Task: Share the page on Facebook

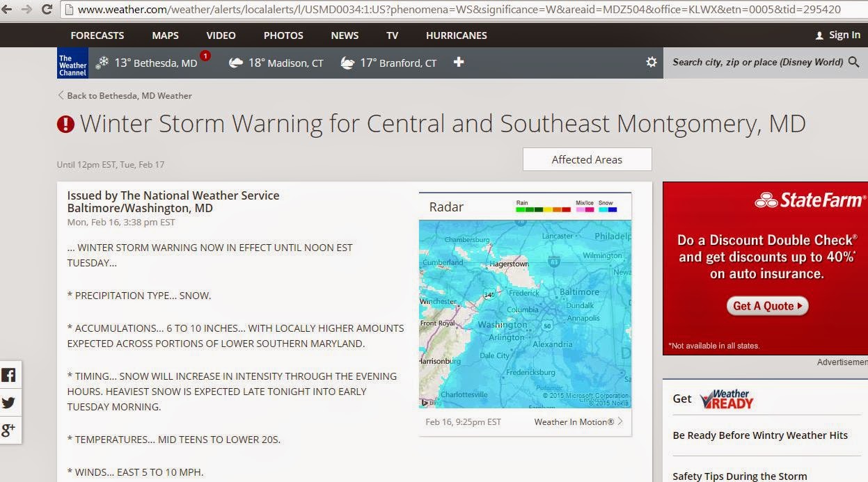Action: pos(9,376)
